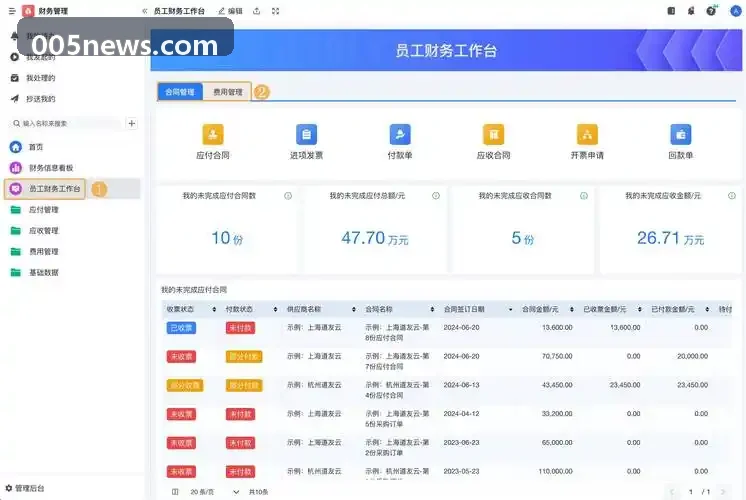Click the 47.70 万元 value

[x=374, y=238]
